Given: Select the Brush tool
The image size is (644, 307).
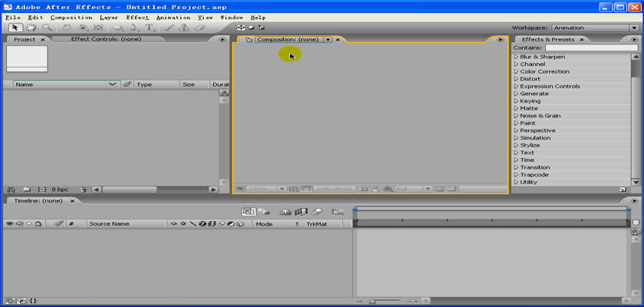Looking at the screenshot, I should (x=169, y=28).
